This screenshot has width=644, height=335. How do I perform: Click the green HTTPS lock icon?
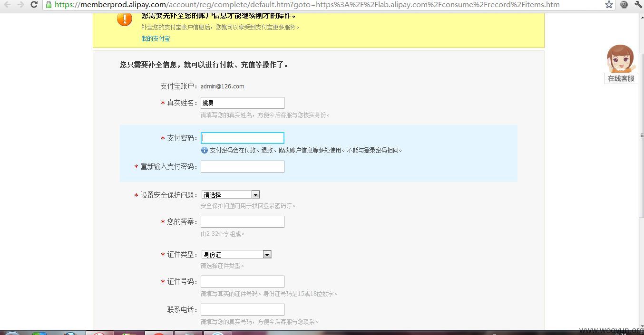coord(49,5)
